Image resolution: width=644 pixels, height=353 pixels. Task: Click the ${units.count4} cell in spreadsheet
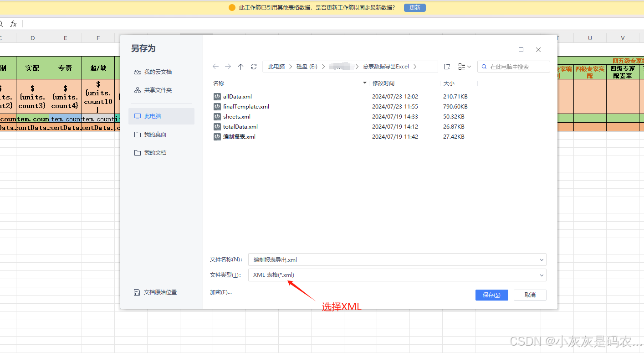[66, 97]
